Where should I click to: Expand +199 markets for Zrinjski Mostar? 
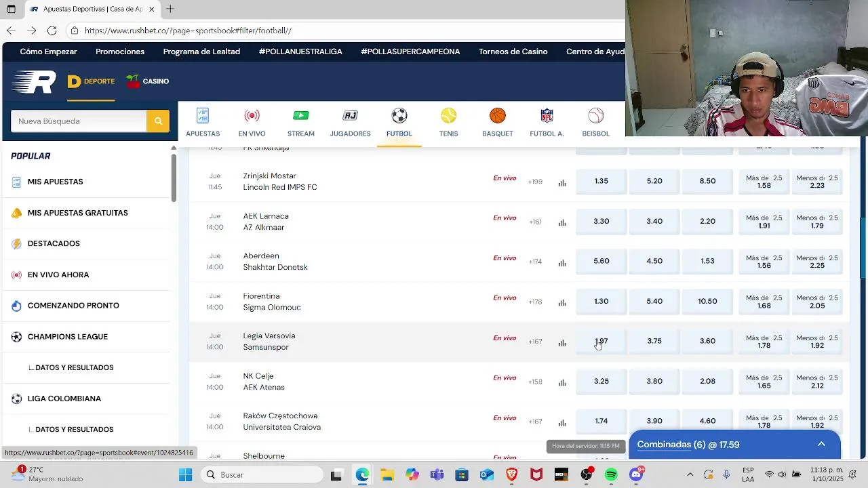(535, 182)
